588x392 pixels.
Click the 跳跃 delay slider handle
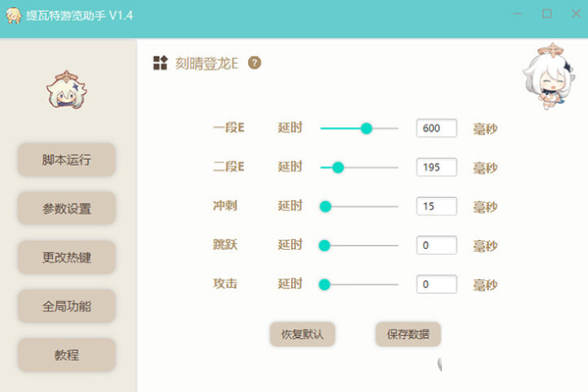point(324,245)
